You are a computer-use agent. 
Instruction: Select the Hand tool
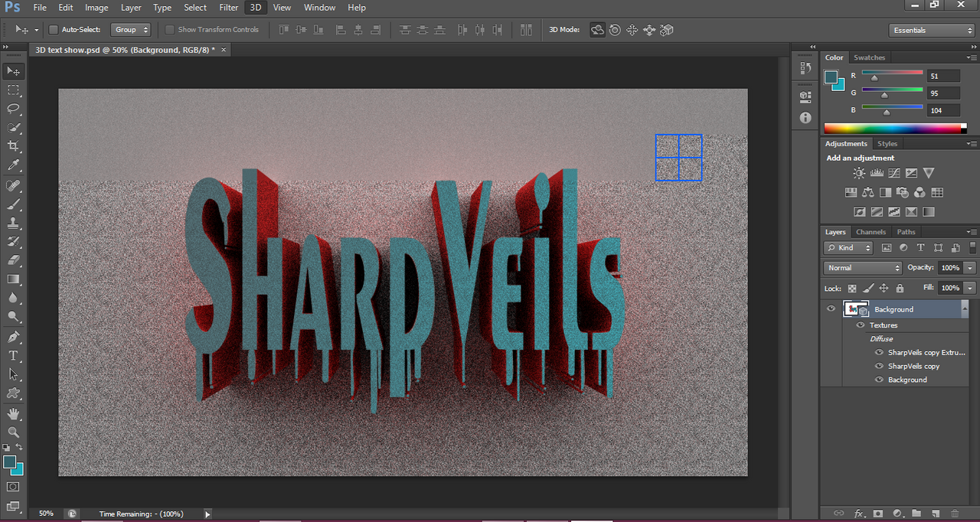14,413
